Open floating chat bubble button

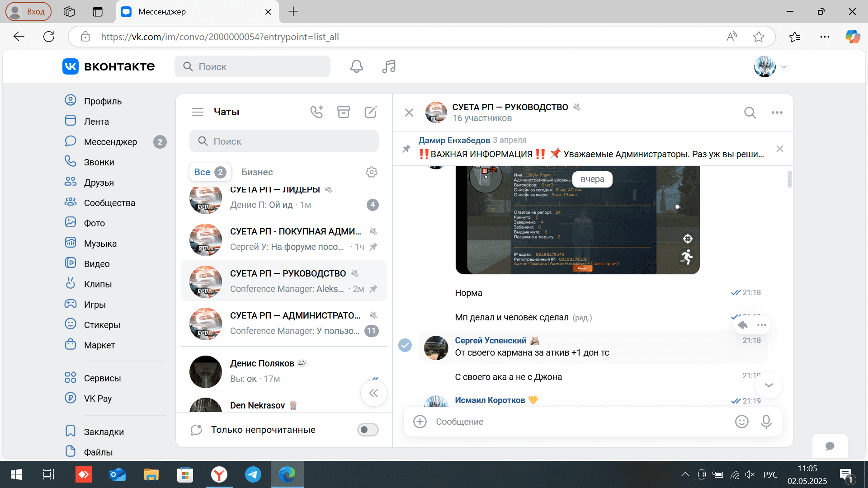tap(830, 446)
